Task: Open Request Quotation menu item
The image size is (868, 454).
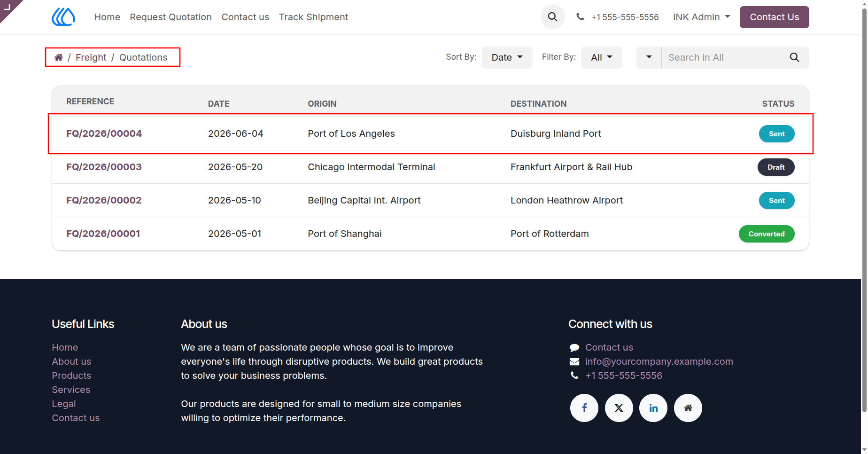Action: point(170,17)
